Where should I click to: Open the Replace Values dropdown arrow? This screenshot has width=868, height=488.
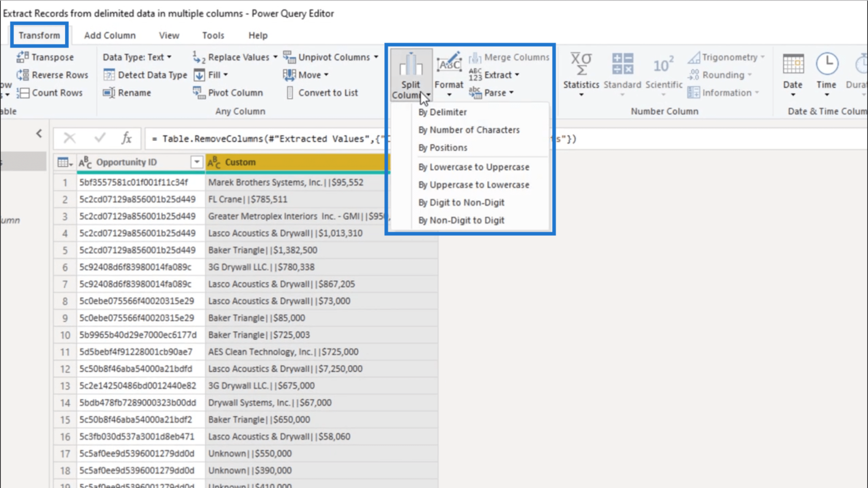pyautogui.click(x=275, y=57)
